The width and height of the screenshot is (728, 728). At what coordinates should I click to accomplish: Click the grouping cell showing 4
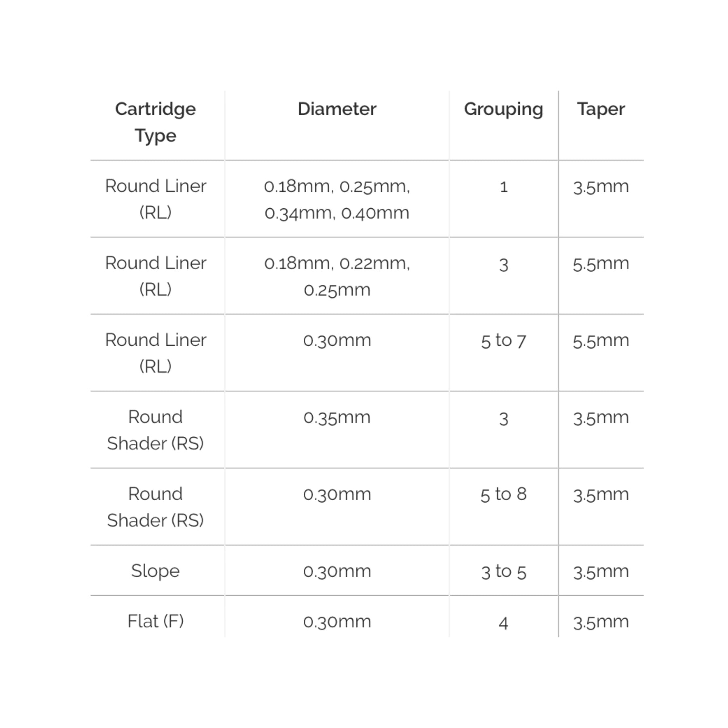pos(503,622)
